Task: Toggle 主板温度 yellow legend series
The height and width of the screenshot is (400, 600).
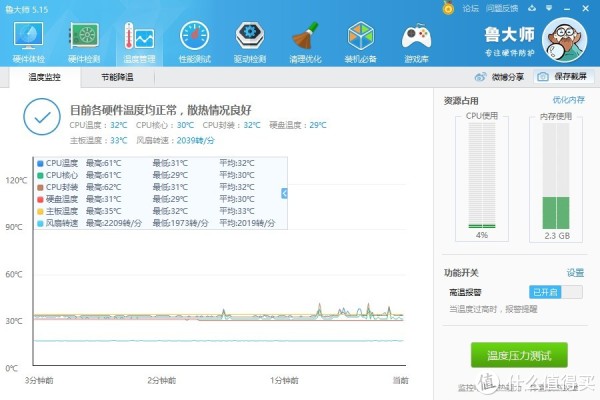Action: pos(40,211)
